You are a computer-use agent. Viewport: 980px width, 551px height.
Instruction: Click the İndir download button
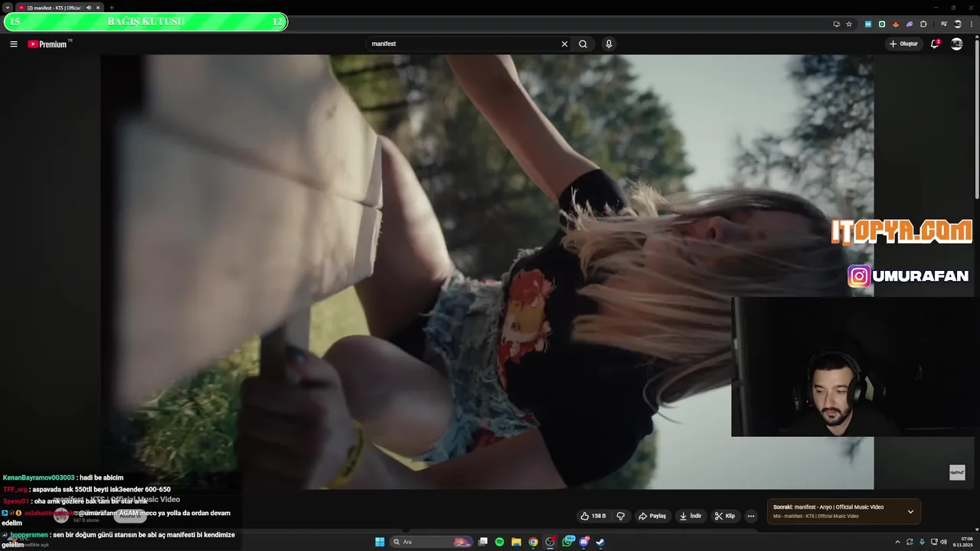pyautogui.click(x=691, y=516)
